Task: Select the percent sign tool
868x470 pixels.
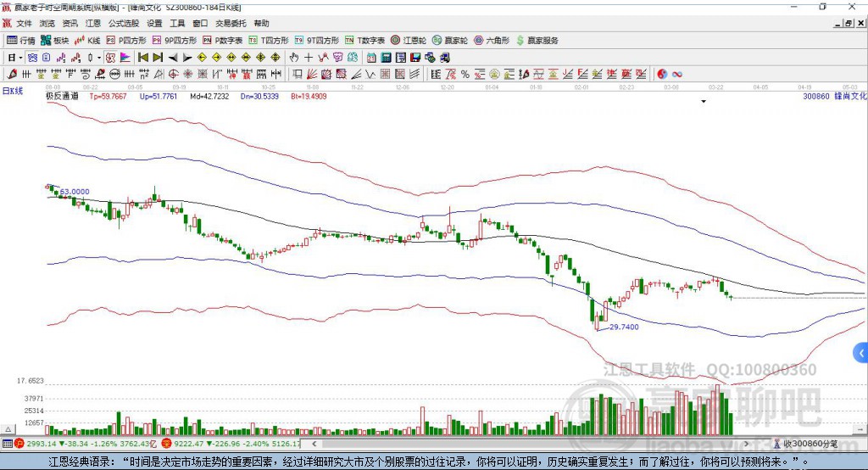Action: pyautogui.click(x=465, y=75)
